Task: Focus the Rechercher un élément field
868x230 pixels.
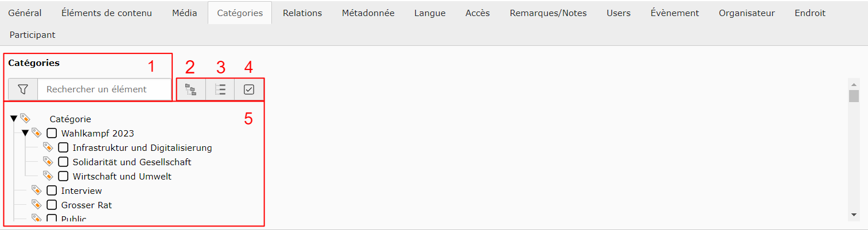Action: (104, 89)
